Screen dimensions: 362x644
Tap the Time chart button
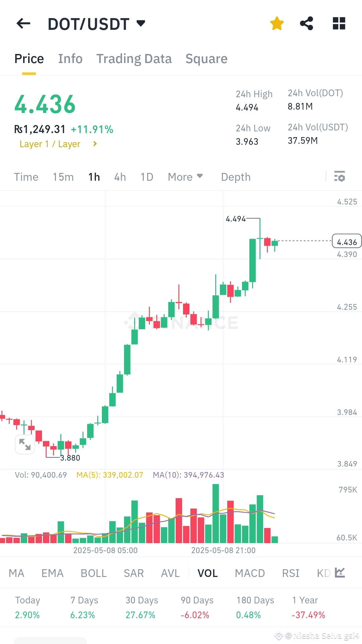tap(26, 177)
